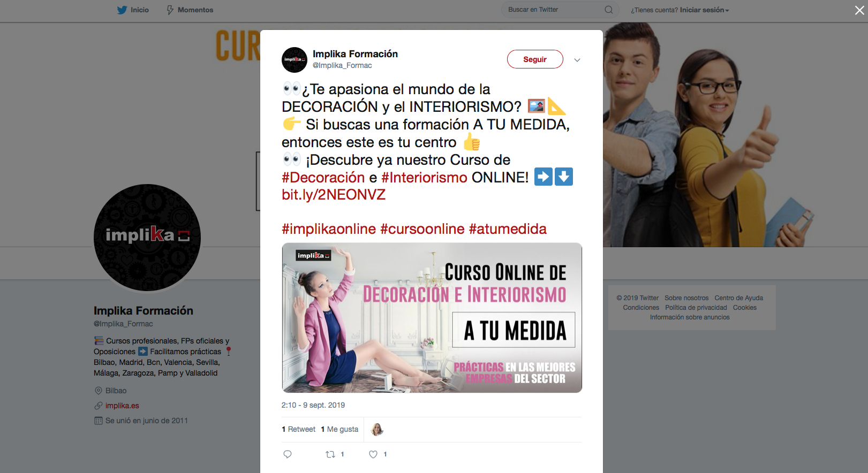This screenshot has height=473, width=868.
Task: Close the tweet overlay with X
Action: [x=859, y=10]
